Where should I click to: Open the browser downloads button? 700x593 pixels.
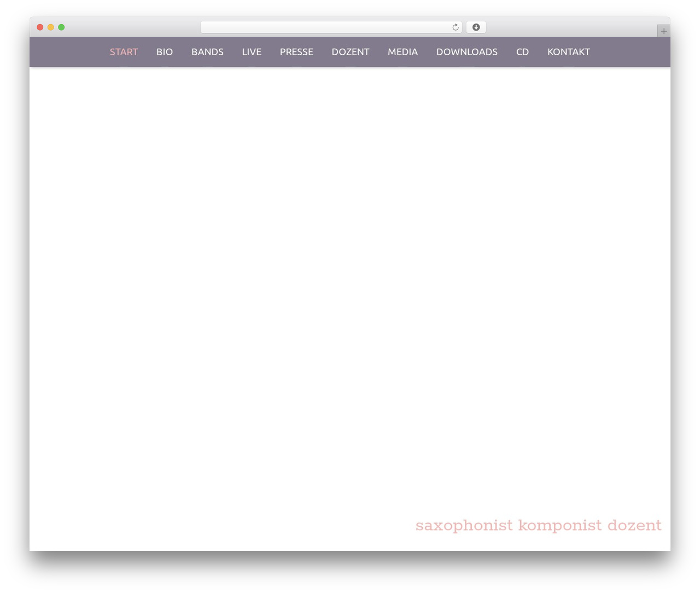coord(476,27)
